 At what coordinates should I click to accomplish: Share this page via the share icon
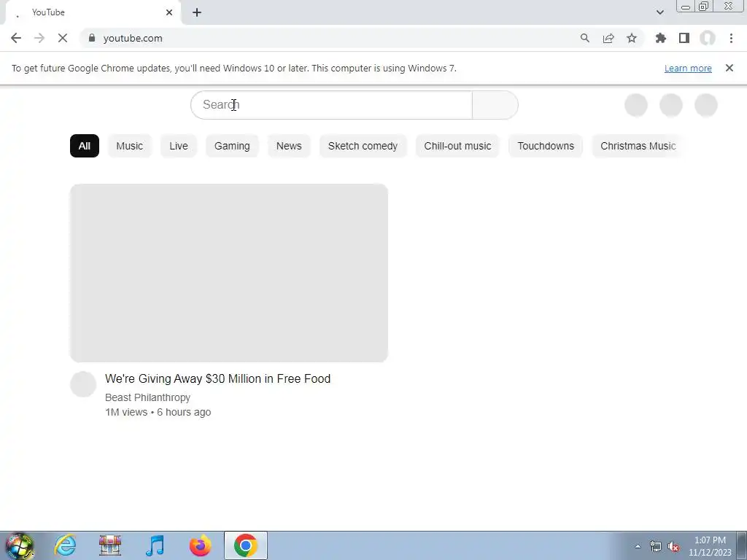(608, 38)
